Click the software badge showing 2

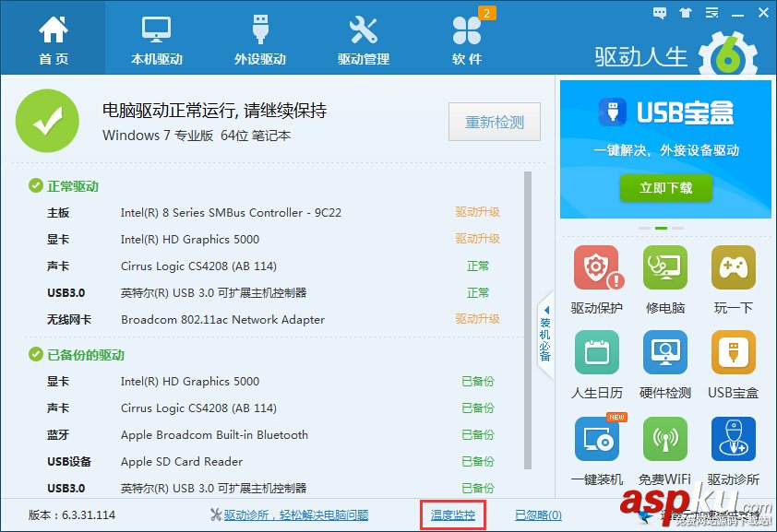tap(486, 13)
